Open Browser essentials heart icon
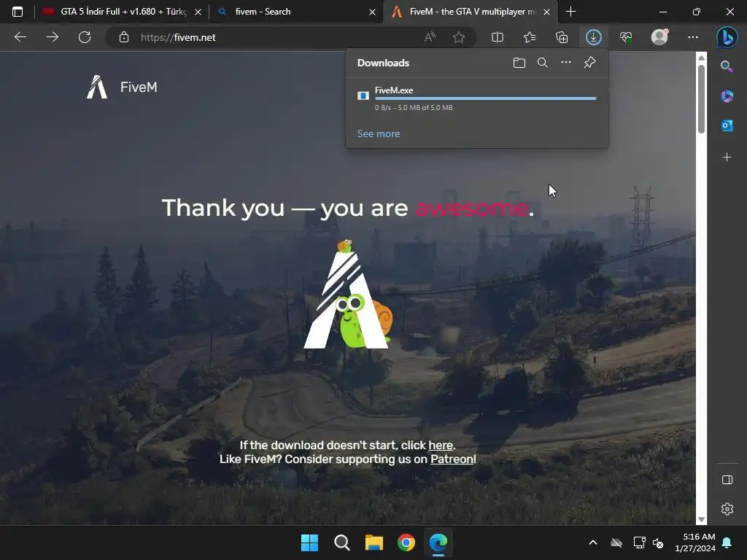Viewport: 747px width, 560px height. pos(626,37)
